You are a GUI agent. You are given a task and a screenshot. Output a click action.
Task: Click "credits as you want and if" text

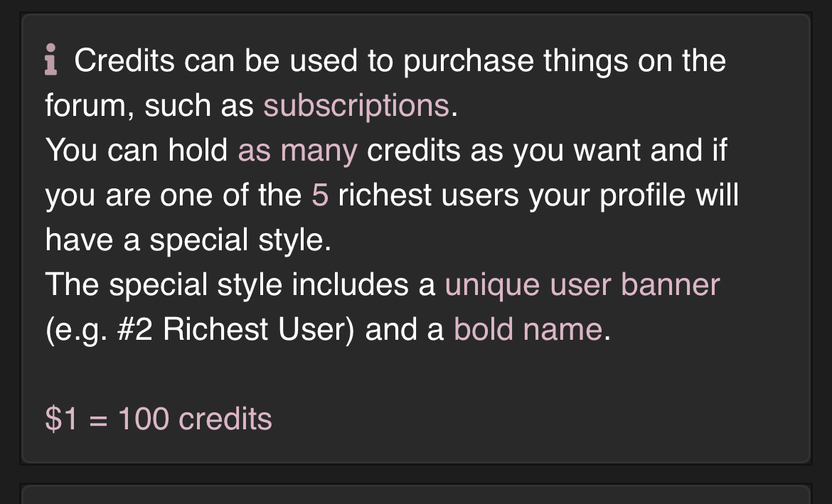(546, 151)
